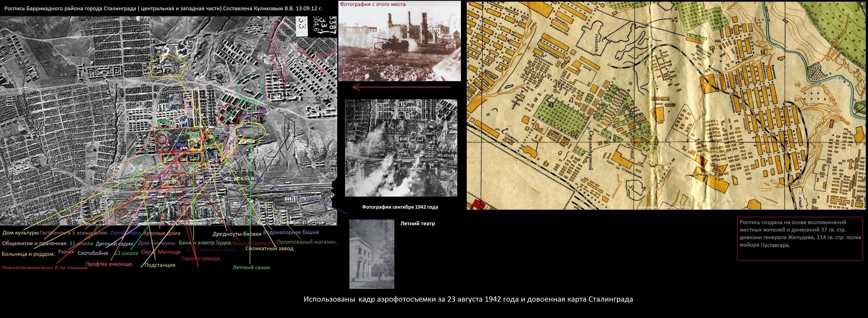Click the 'Житомирский овраг' legend label
This screenshot has height=318, width=868.
211,249
